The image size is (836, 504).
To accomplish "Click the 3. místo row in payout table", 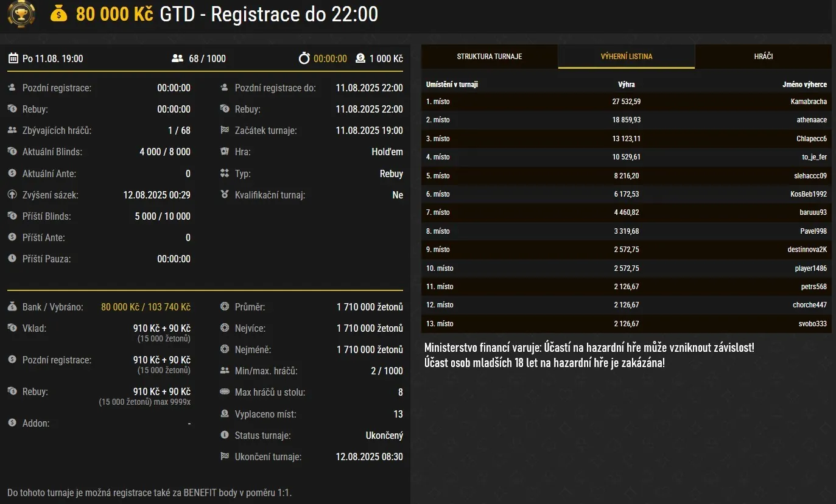I will (626, 139).
